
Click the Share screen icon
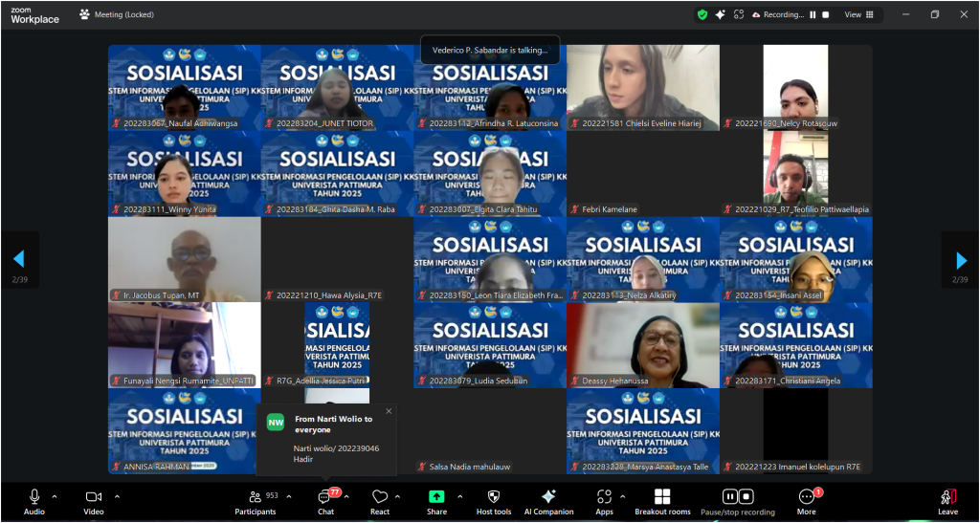click(x=436, y=501)
